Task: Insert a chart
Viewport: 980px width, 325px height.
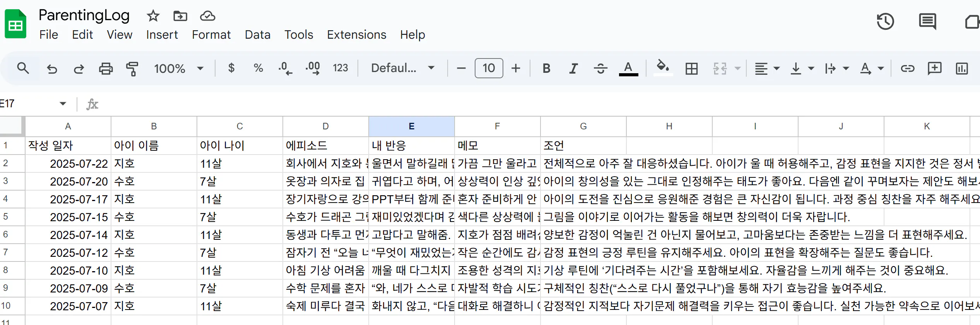Action: point(961,69)
